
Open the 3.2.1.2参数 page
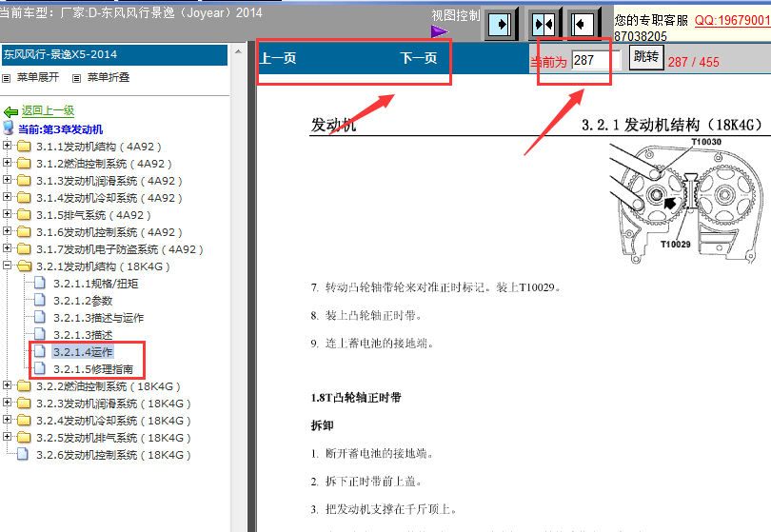pos(83,301)
